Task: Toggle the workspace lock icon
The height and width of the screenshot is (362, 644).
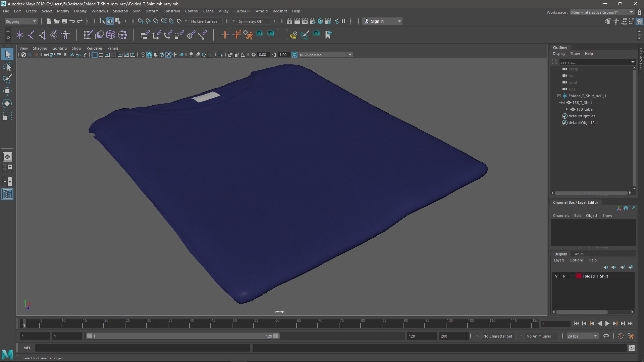Action: 639,12
